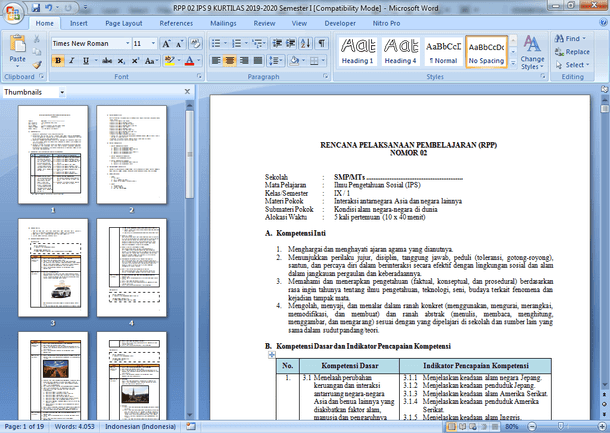Image resolution: width=610 pixels, height=433 pixels.
Task: Open Change Case dropdown
Action: coord(151,61)
